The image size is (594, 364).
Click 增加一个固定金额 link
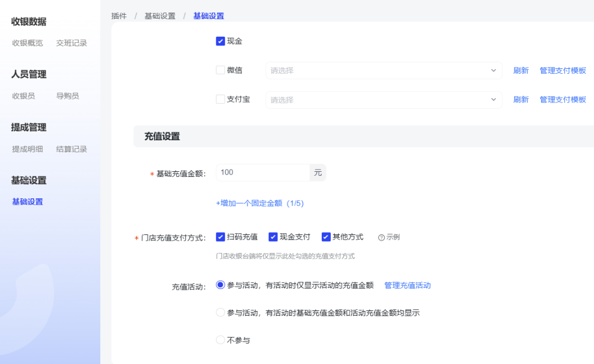[260, 203]
